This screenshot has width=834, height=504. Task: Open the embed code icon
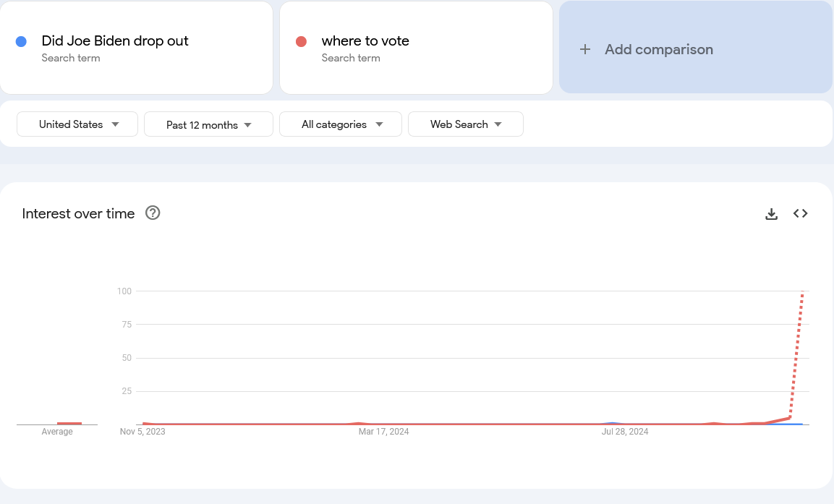click(x=801, y=213)
